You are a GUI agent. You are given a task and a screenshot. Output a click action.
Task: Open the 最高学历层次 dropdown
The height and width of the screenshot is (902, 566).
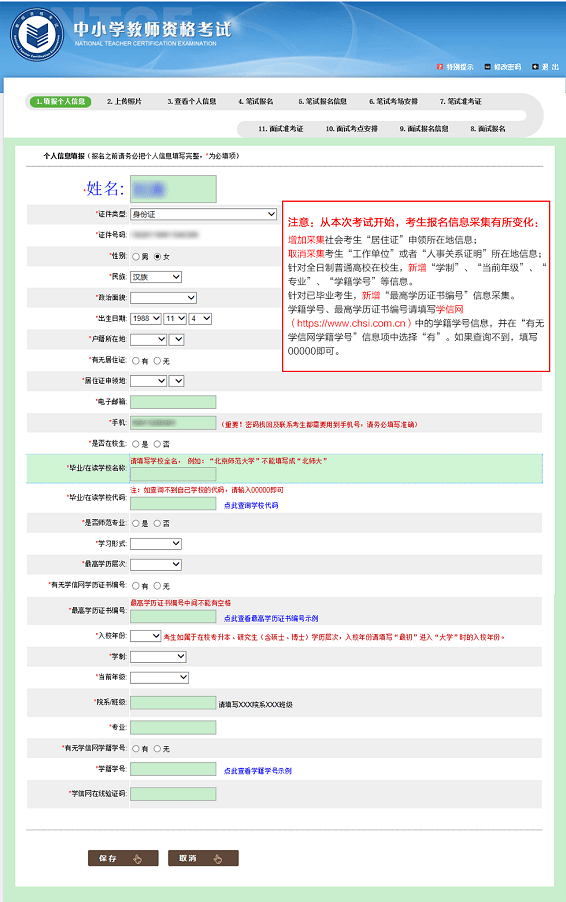pyautogui.click(x=156, y=564)
